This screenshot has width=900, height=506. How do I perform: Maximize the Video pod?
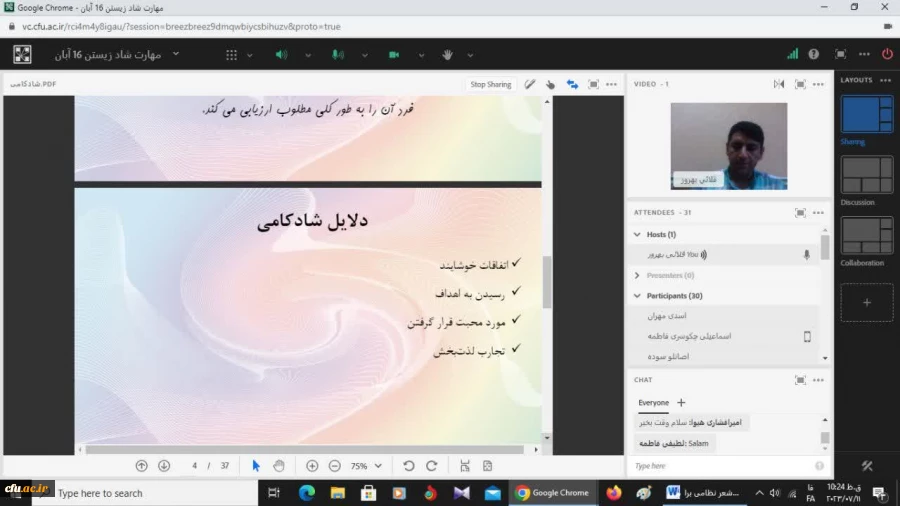[800, 84]
